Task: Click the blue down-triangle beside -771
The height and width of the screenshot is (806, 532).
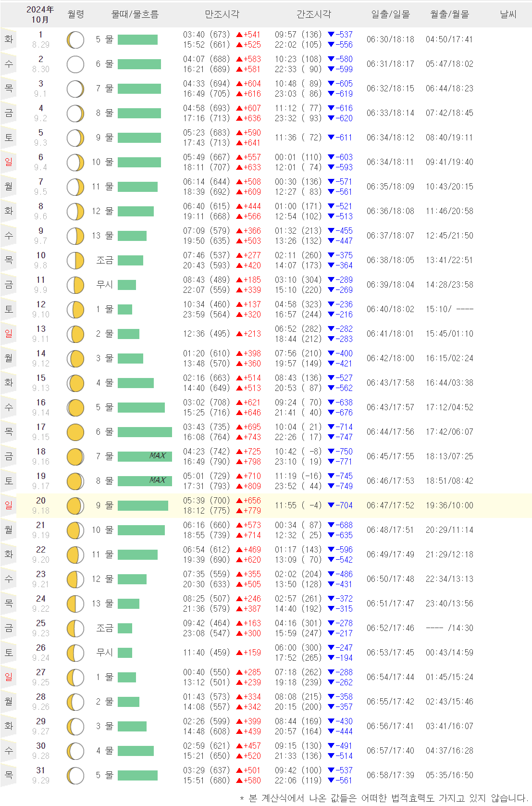Action: [x=331, y=462]
